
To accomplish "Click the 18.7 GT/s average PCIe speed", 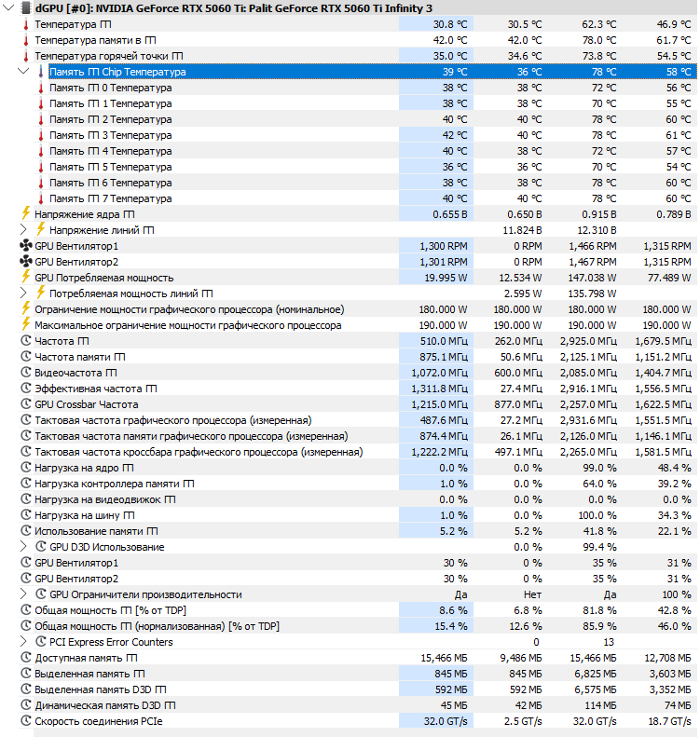I will pos(669,721).
